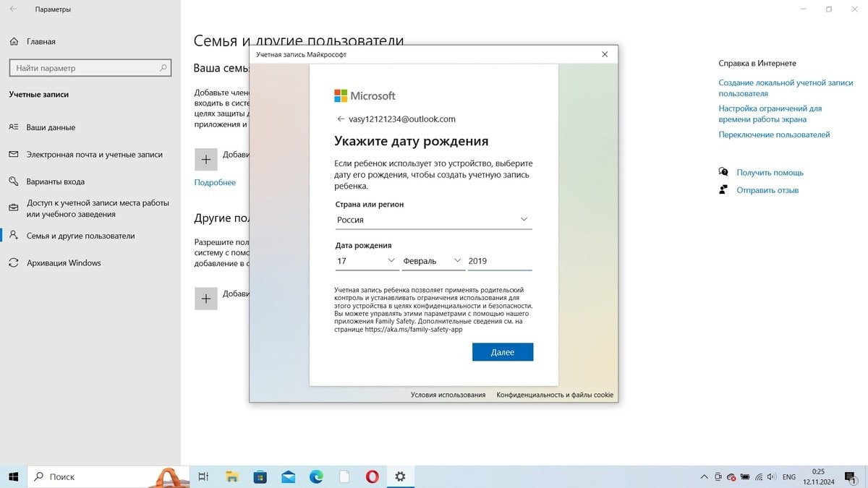Open the Mail app from the taskbar
The width and height of the screenshot is (868, 488).
click(x=288, y=476)
